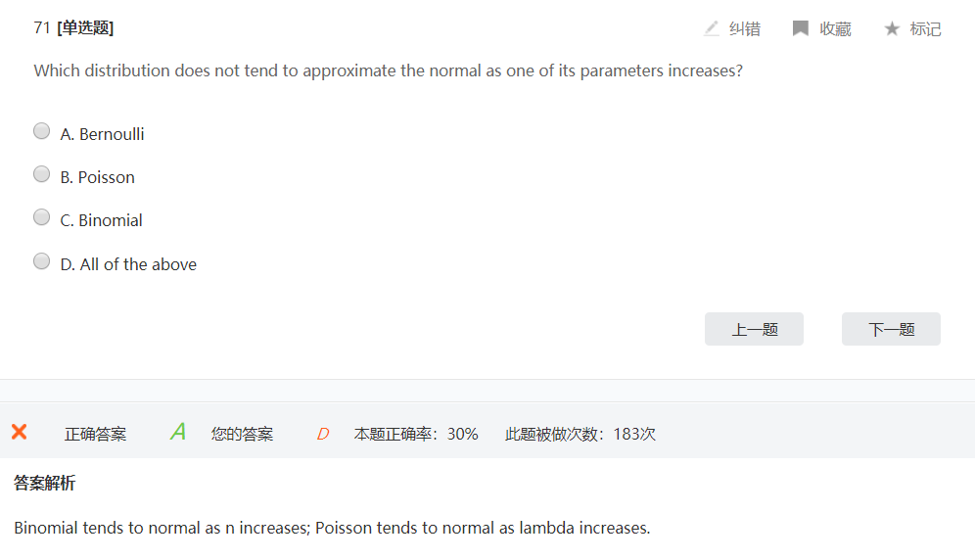The image size is (975, 560).
Task: Click the question 71 [单选题] label
Action: (73, 28)
